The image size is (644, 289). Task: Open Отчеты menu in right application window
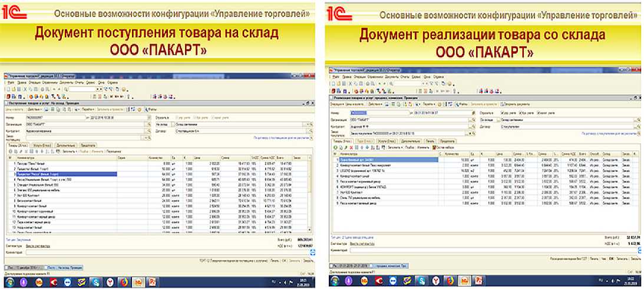pyautogui.click(x=405, y=77)
